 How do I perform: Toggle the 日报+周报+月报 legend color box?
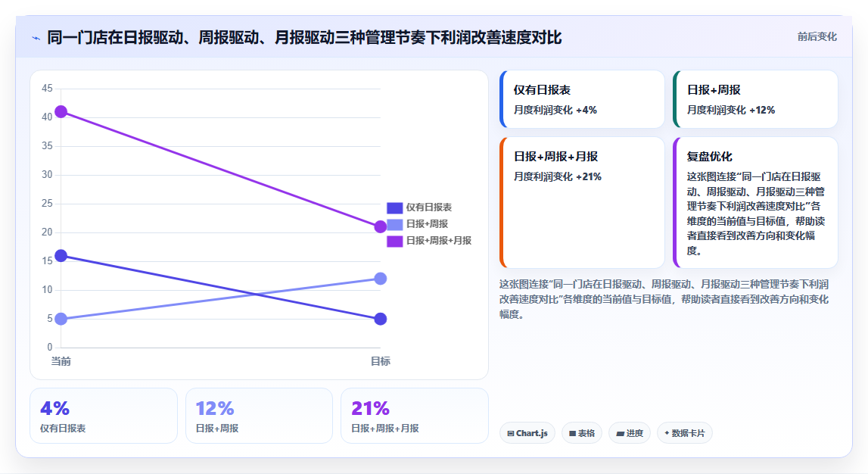395,241
